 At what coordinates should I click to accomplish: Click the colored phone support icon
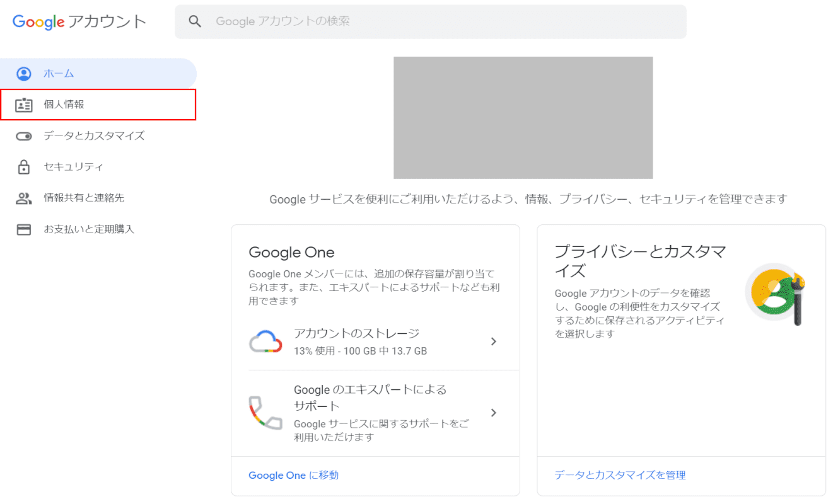pyautogui.click(x=265, y=413)
